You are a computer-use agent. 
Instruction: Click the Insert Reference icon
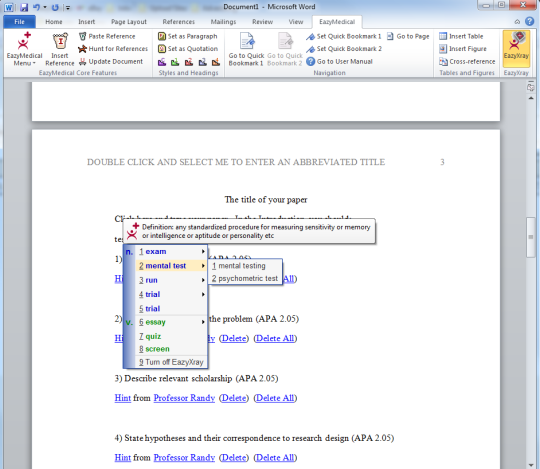tap(60, 49)
